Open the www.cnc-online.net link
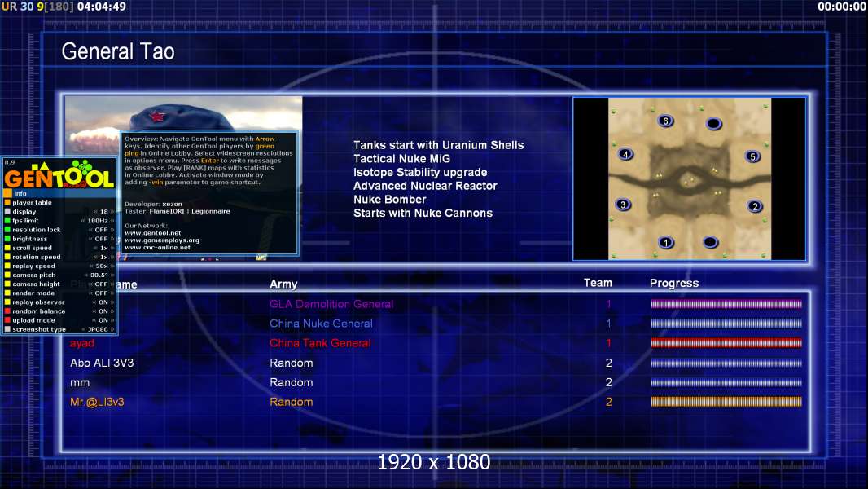868x489 pixels. click(157, 248)
